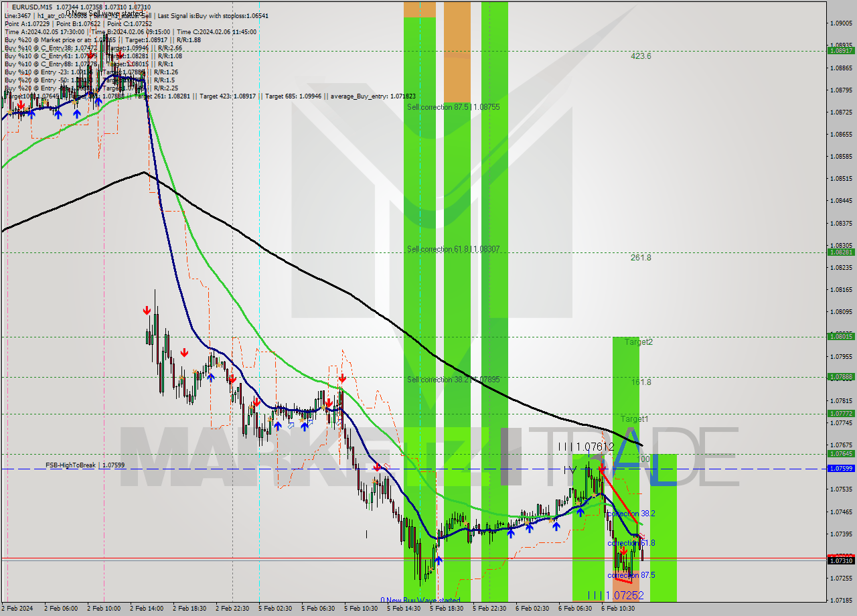This screenshot has width=857, height=616.
Task: Click the 1.09005 price axis label
Action: 842,23
